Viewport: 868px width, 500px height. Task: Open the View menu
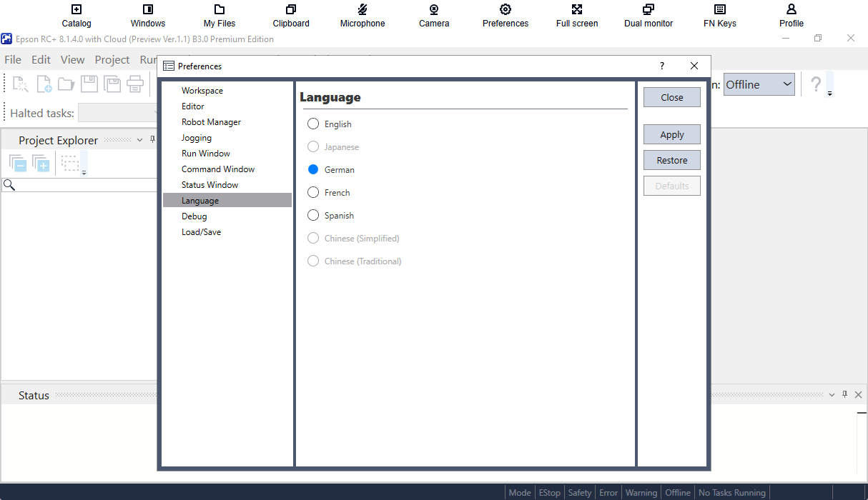pos(72,60)
